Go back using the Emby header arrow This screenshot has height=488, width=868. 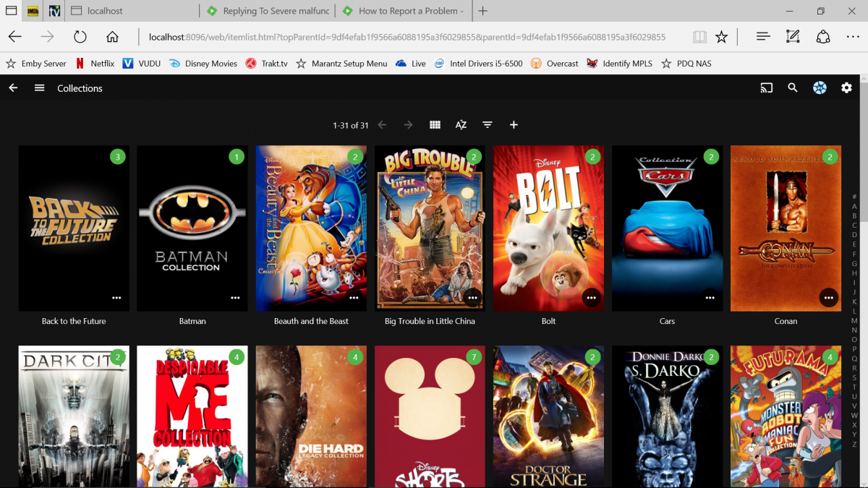pos(13,88)
